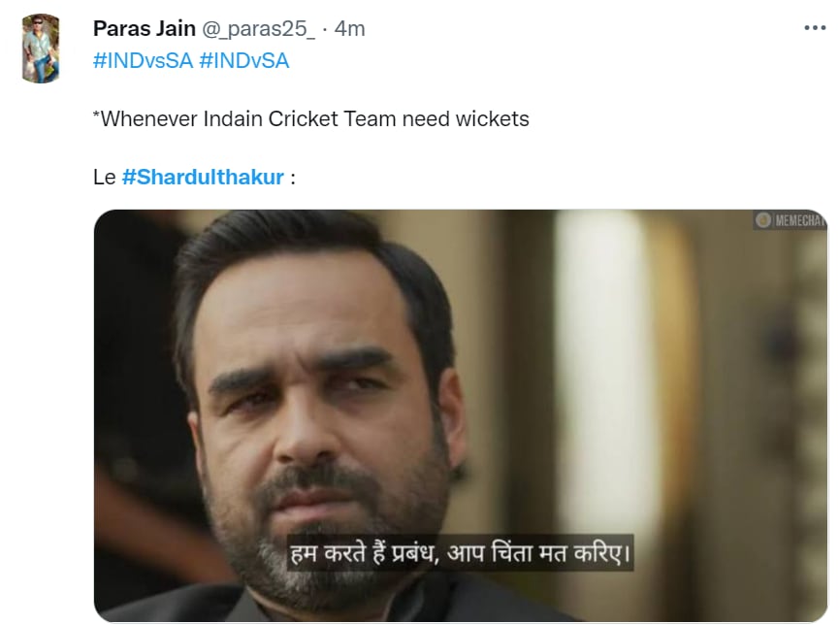Open the attached meme image

[x=461, y=415]
